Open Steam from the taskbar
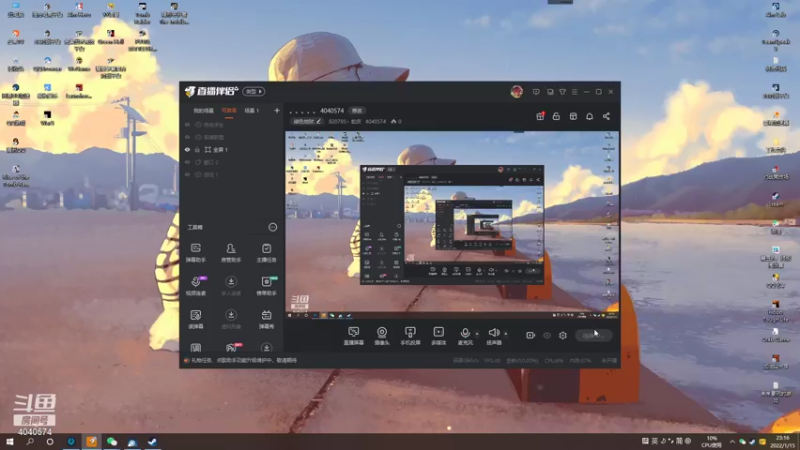The image size is (800, 450). pyautogui.click(x=152, y=442)
